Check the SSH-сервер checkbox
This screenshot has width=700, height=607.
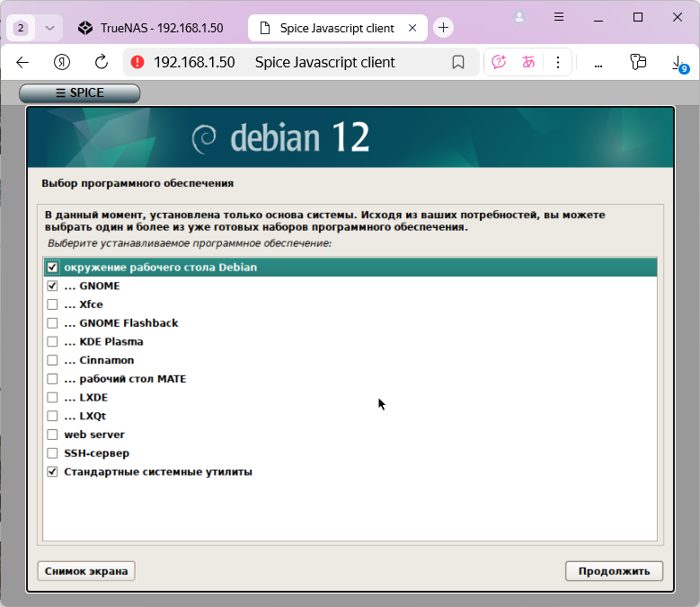coord(52,453)
